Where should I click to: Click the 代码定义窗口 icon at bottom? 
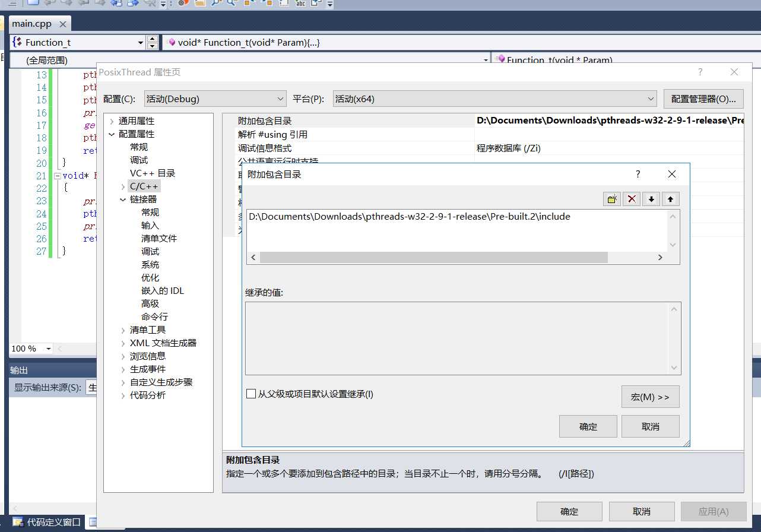click(x=18, y=522)
